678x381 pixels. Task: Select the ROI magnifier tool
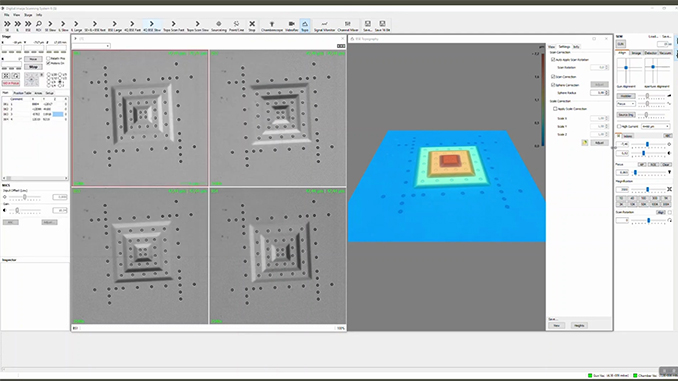pyautogui.click(x=38, y=26)
